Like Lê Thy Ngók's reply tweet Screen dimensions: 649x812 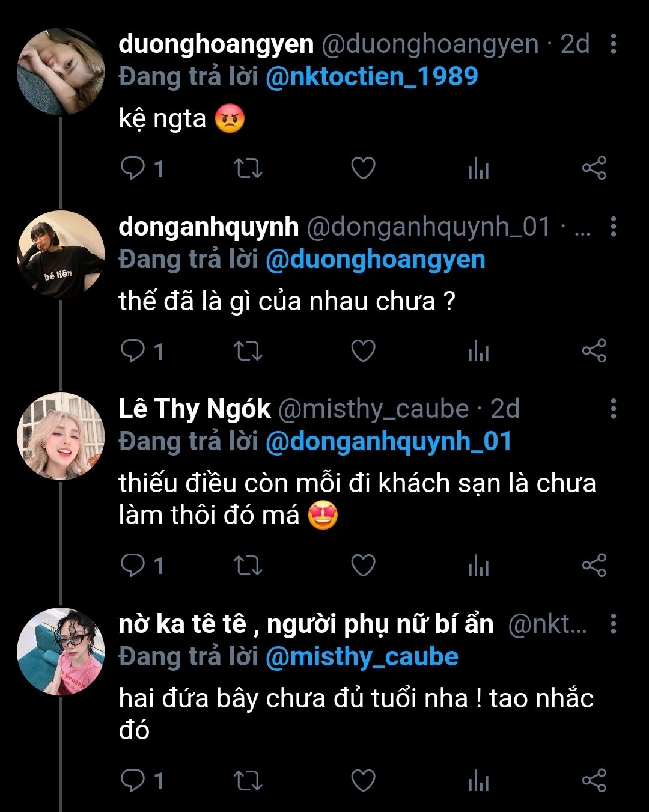(363, 566)
